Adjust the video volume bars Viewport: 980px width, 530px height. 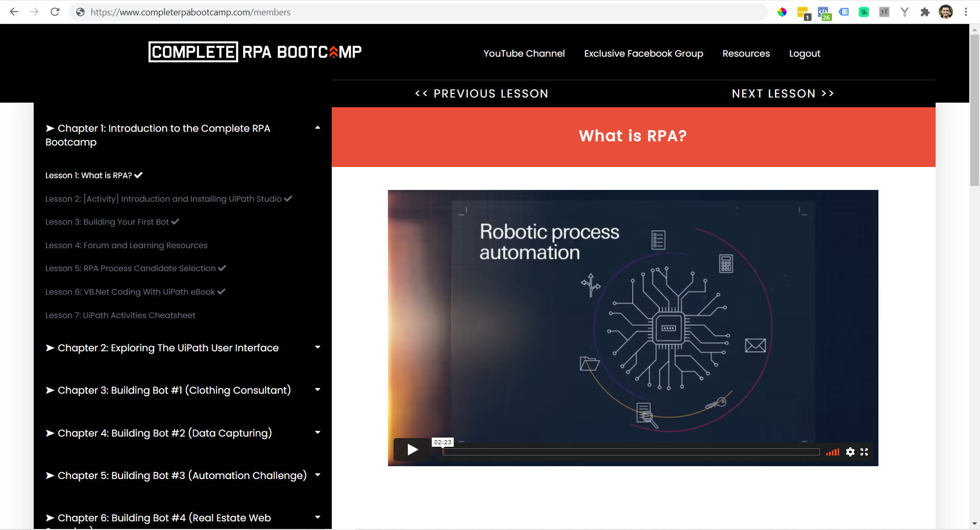[832, 452]
